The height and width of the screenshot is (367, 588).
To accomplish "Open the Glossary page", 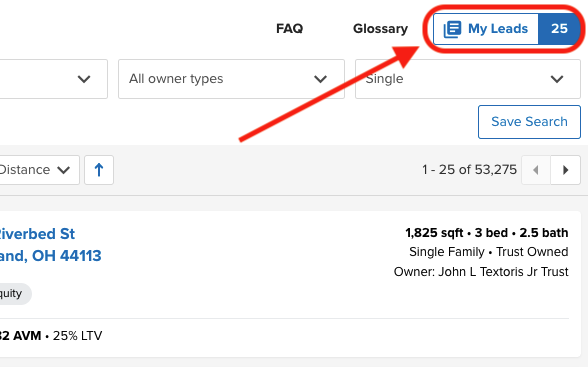I will (x=380, y=29).
